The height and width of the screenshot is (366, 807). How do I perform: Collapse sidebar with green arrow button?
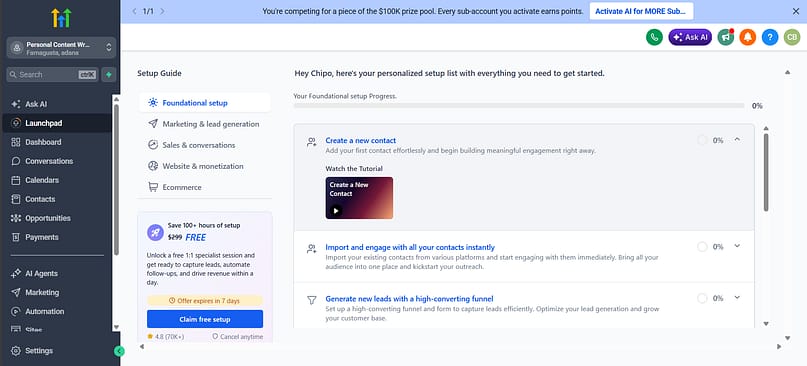point(119,351)
